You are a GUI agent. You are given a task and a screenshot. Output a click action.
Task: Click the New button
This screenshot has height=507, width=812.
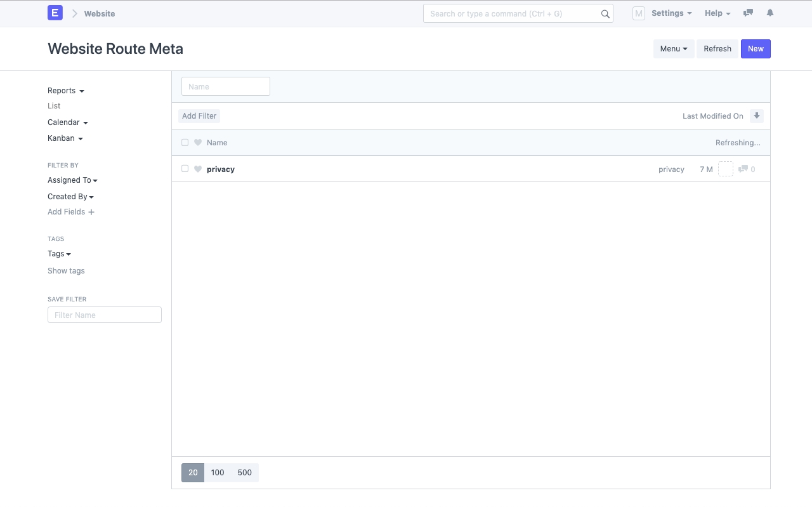tap(756, 49)
